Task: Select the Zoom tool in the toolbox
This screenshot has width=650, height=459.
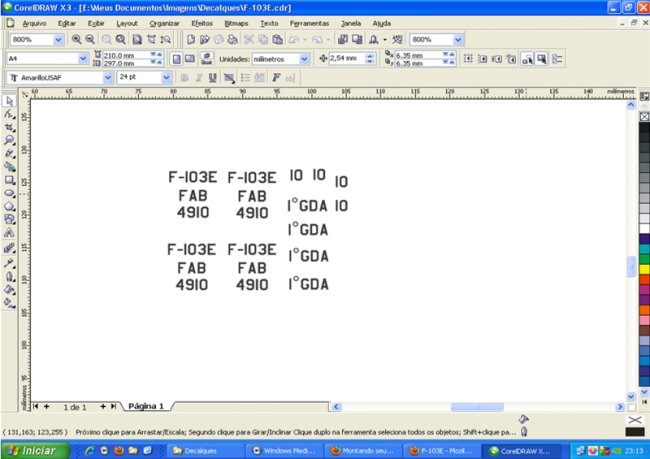Action: [x=9, y=140]
